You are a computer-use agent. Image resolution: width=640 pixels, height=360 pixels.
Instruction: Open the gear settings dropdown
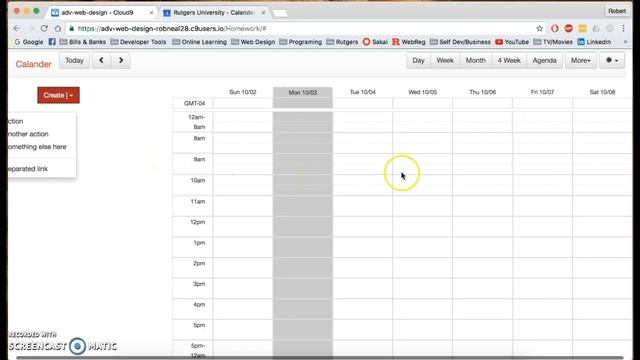coord(612,60)
